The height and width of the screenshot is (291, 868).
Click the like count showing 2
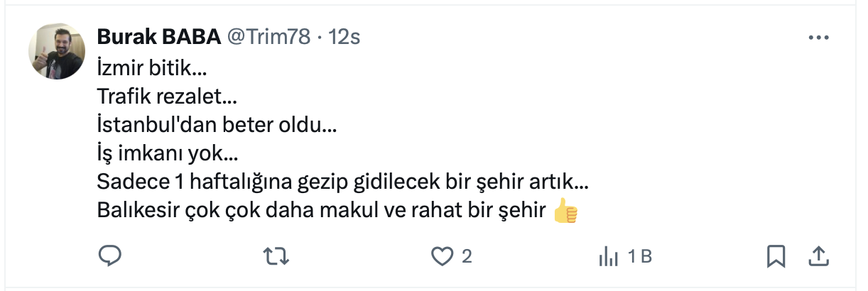[467, 256]
